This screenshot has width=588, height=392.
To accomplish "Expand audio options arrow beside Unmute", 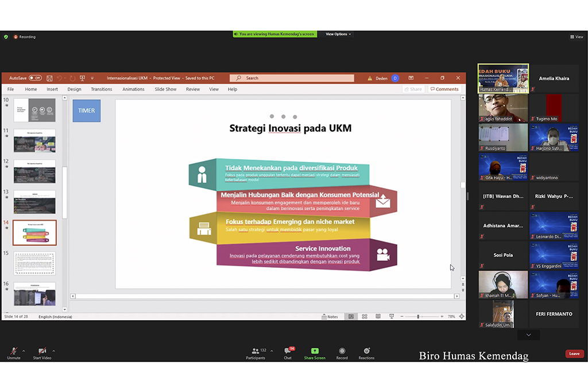I will click(24, 351).
